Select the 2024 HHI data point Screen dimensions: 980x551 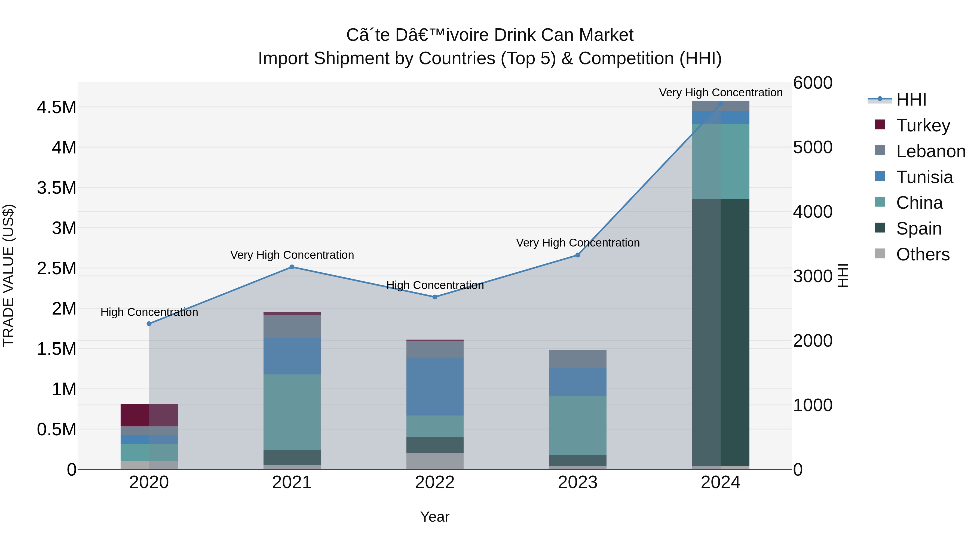[x=721, y=104]
